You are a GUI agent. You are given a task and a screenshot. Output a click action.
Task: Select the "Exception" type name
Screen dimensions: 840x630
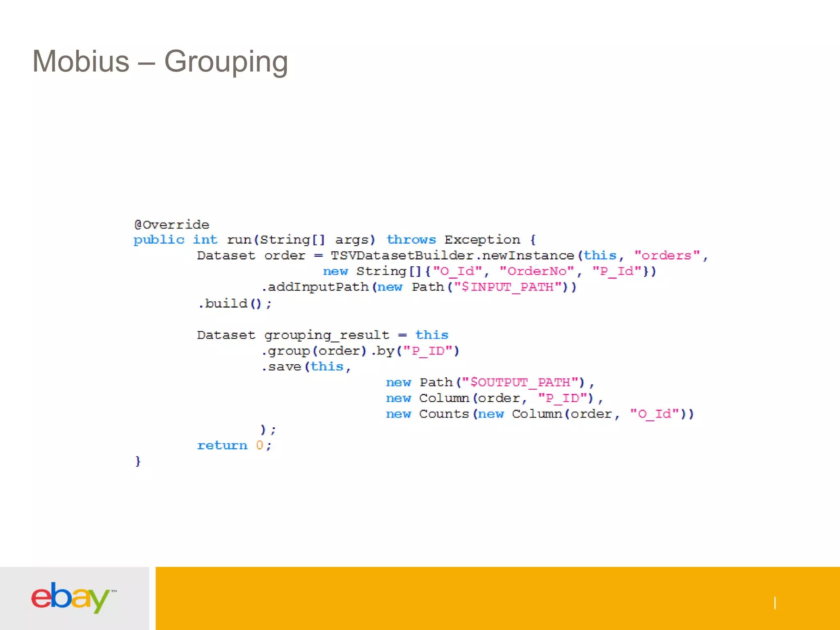pos(482,240)
